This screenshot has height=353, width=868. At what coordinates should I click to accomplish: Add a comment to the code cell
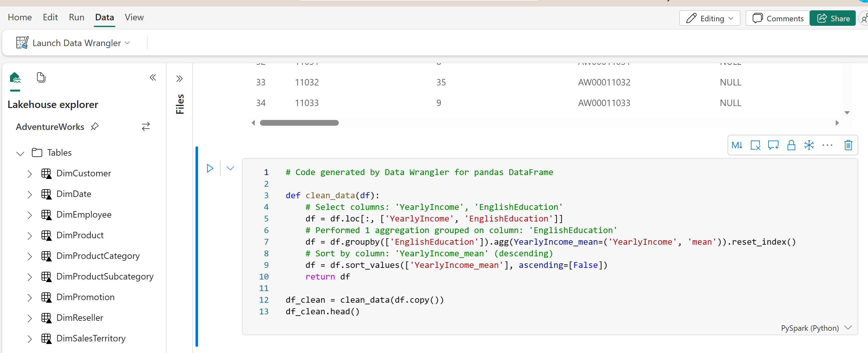point(773,145)
